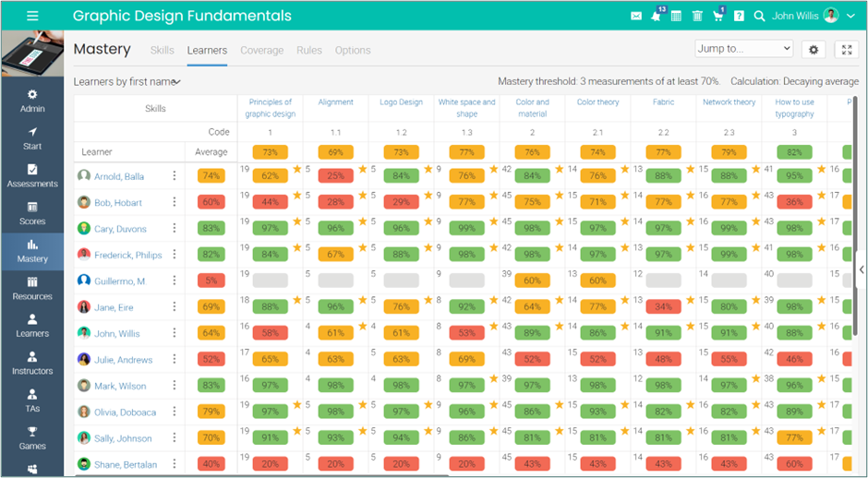Click Jane's 34% Fabric score
The width and height of the screenshot is (868, 478).
663,307
